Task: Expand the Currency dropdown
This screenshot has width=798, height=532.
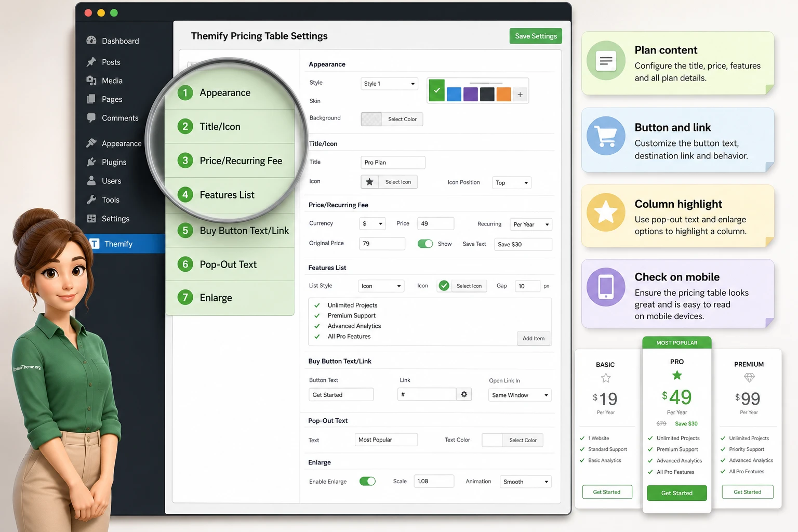Action: click(373, 223)
